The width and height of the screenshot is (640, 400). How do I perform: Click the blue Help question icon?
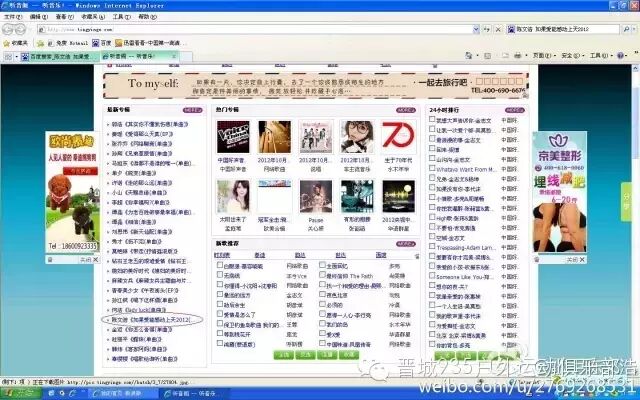point(620,56)
